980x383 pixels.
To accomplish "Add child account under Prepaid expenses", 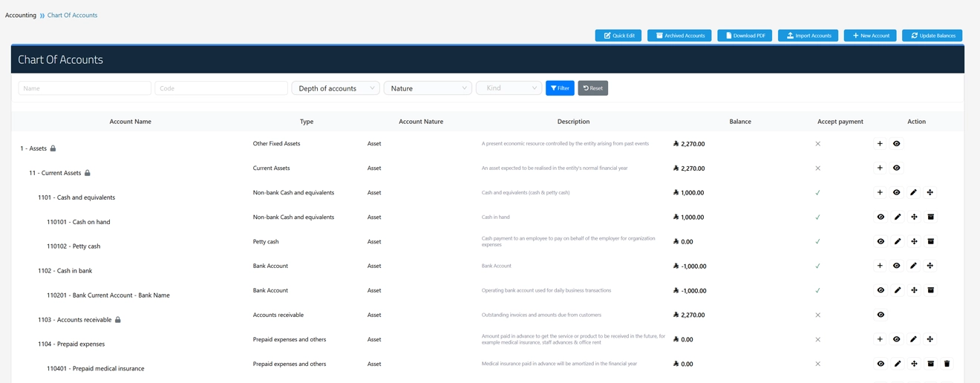I will (x=880, y=339).
